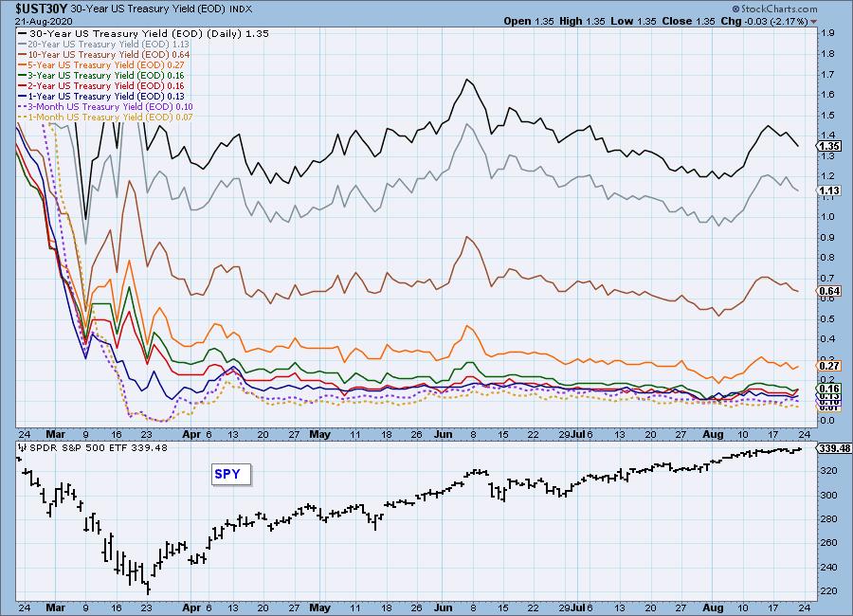Screen dimensions: 853x616
Task: Click the Low 1.35 value in the header
Action: [x=633, y=21]
